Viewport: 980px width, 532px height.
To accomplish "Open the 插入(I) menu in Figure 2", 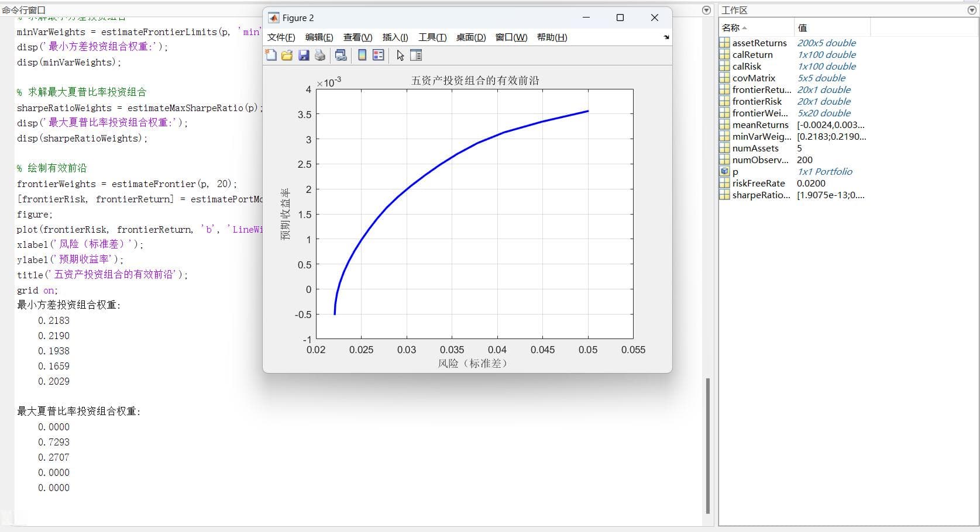I will 396,37.
